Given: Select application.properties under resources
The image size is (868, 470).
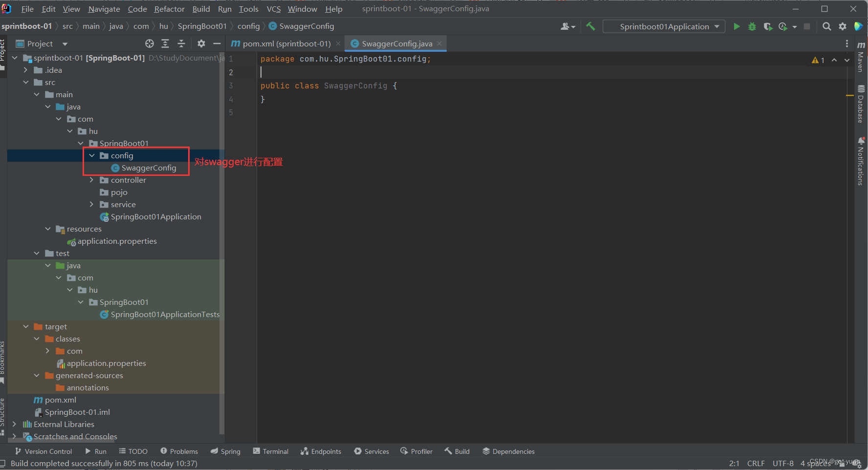Looking at the screenshot, I should point(117,241).
